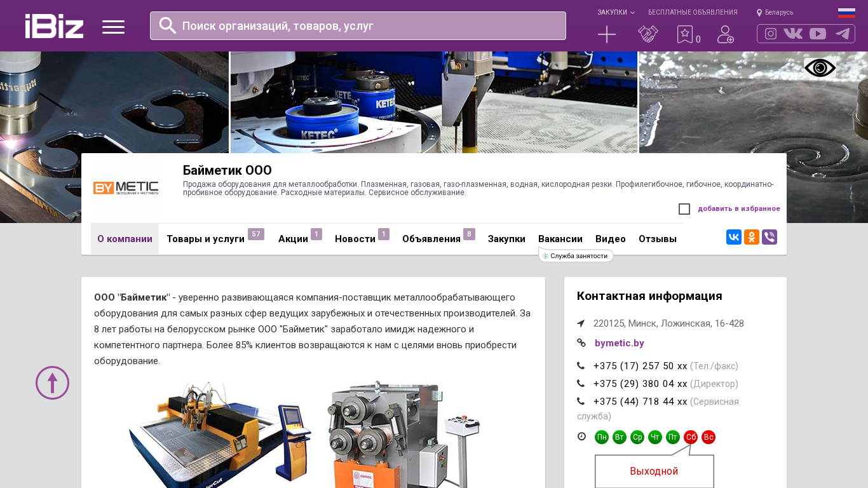Screen dimensions: 868x488
Task: Open the 'О компании' tab
Action: (x=125, y=239)
